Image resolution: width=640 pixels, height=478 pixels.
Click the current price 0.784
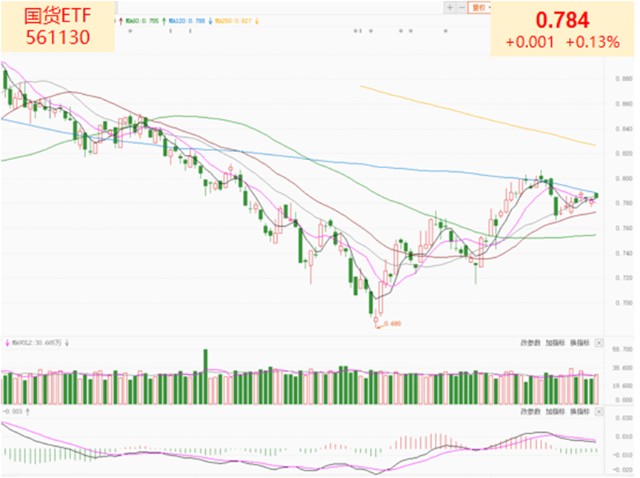point(562,20)
